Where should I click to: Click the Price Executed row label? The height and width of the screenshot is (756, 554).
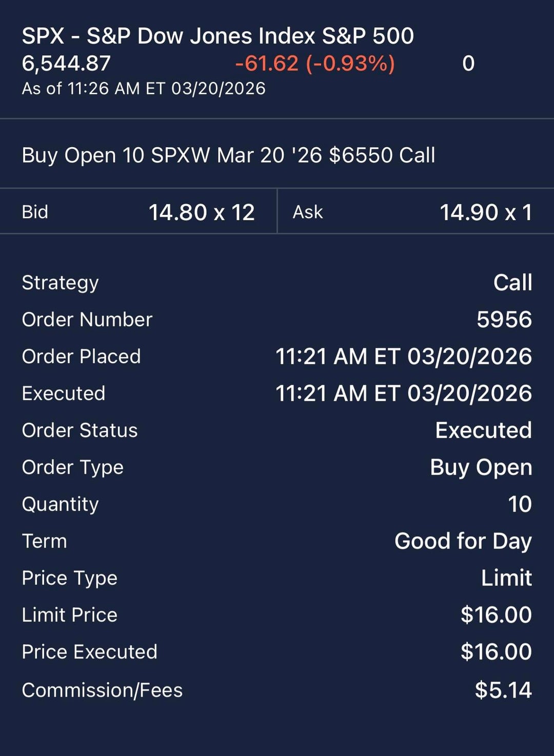[89, 652]
